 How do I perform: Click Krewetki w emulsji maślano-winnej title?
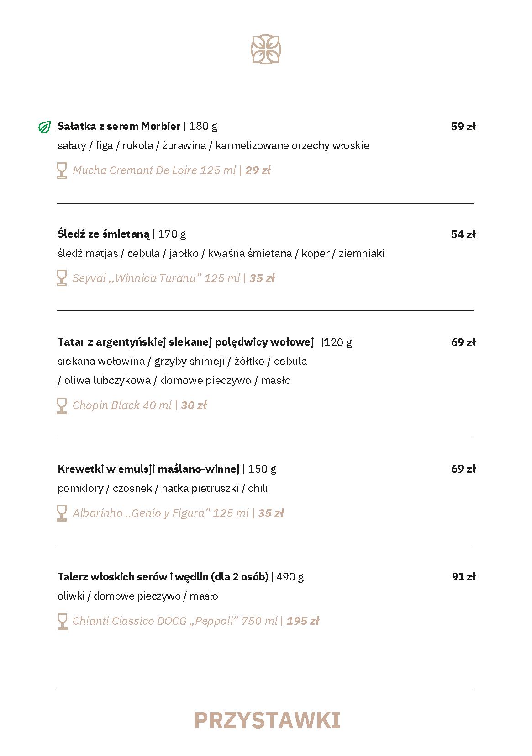pyautogui.click(x=148, y=469)
